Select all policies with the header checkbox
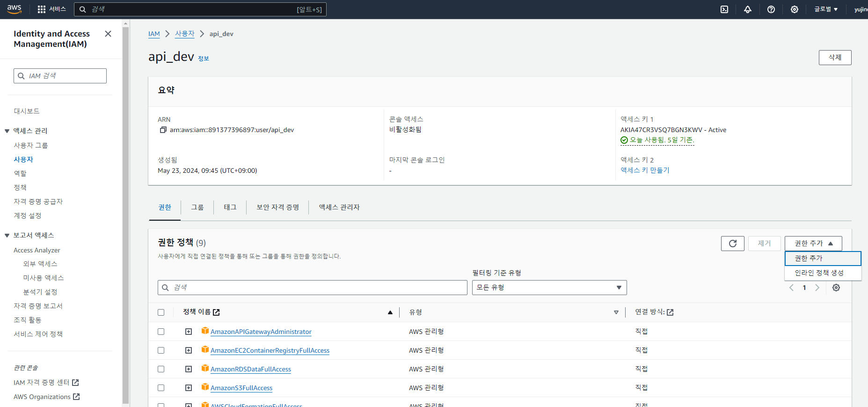Screen dimensions: 868x407 tap(161, 312)
